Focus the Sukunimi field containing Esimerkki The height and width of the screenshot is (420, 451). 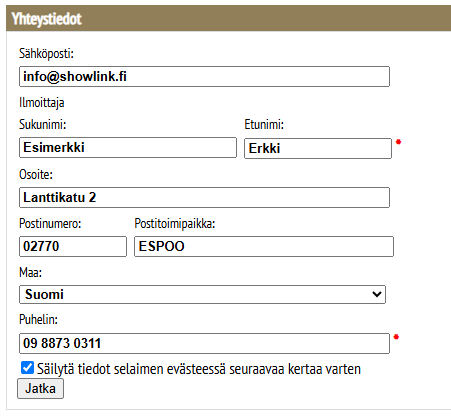(x=128, y=147)
